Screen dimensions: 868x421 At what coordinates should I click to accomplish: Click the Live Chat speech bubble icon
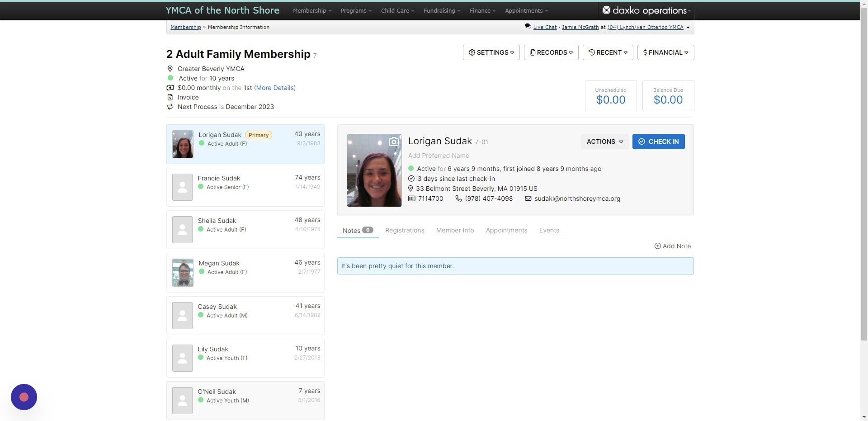pos(528,27)
